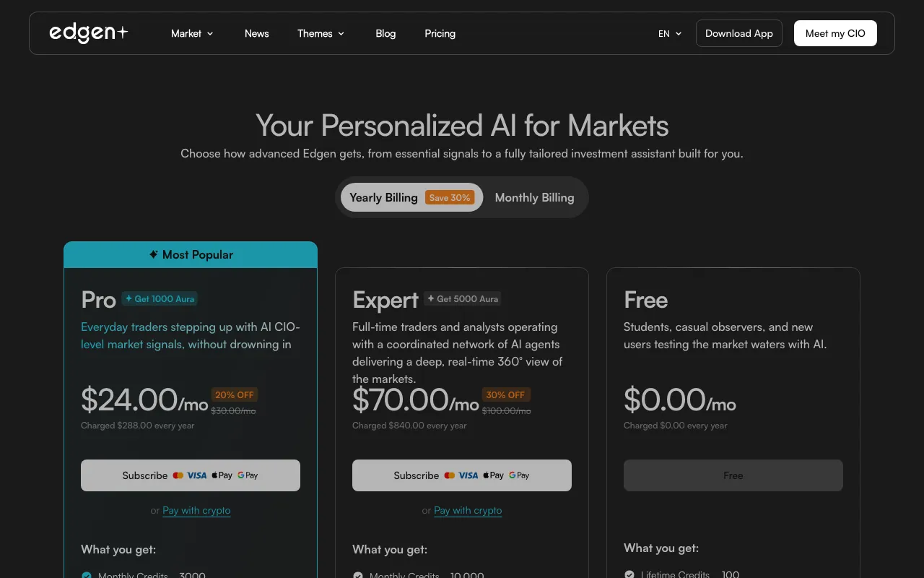This screenshot has height=578, width=924.
Task: Click Google Pay icon in Pro Subscribe button
Action: coord(248,475)
